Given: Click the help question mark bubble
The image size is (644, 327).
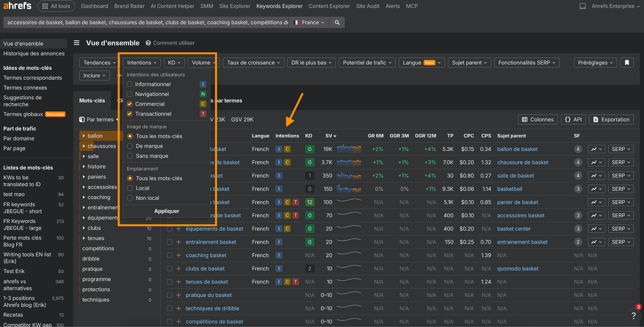Looking at the screenshot, I should pos(633,316).
